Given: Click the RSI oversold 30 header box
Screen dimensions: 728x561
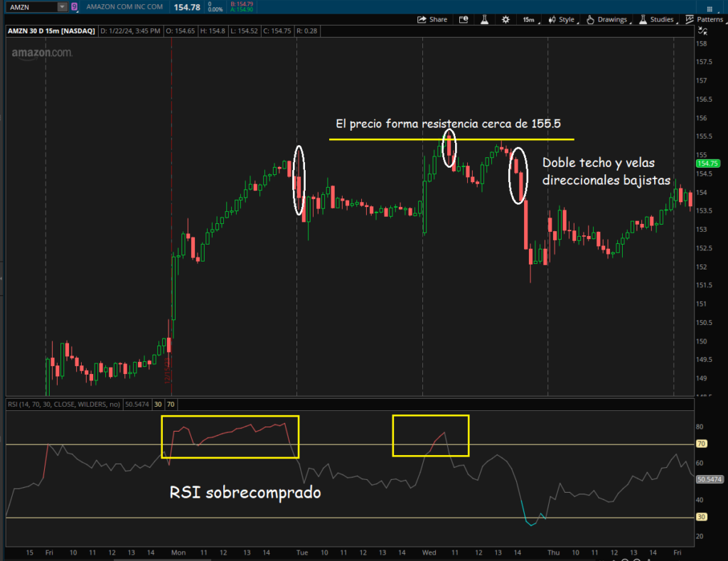Looking at the screenshot, I should click(158, 405).
